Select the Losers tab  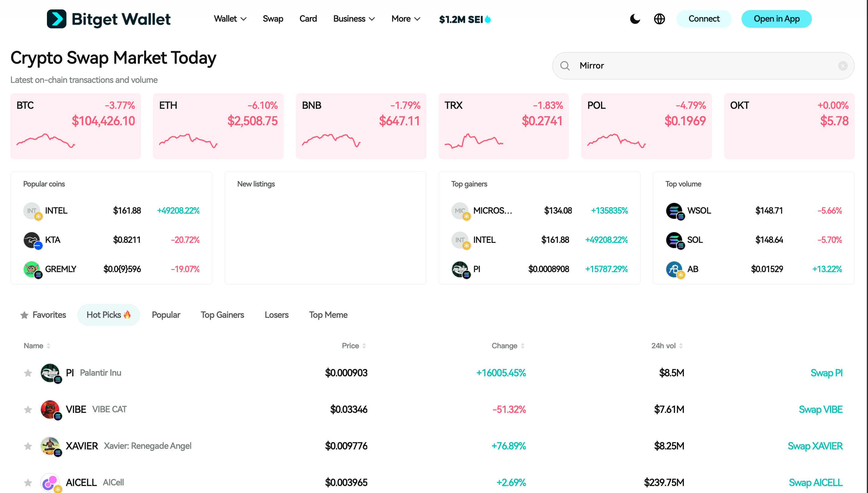276,315
